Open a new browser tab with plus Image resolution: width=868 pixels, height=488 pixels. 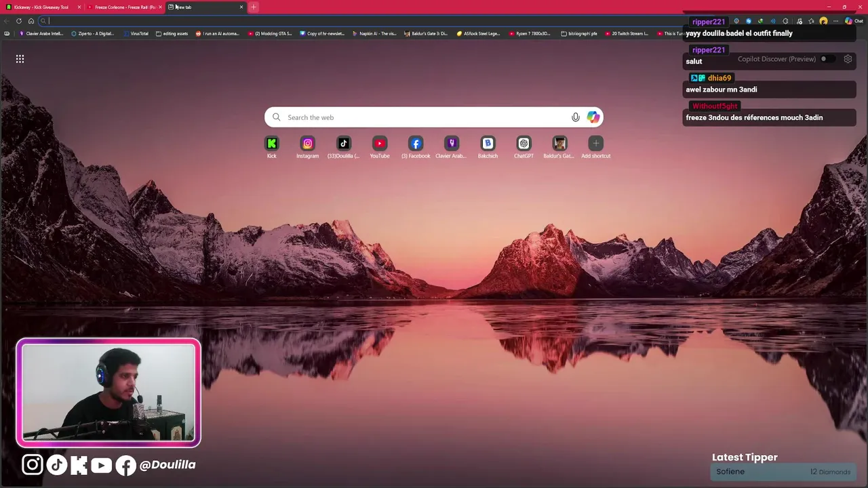[253, 7]
